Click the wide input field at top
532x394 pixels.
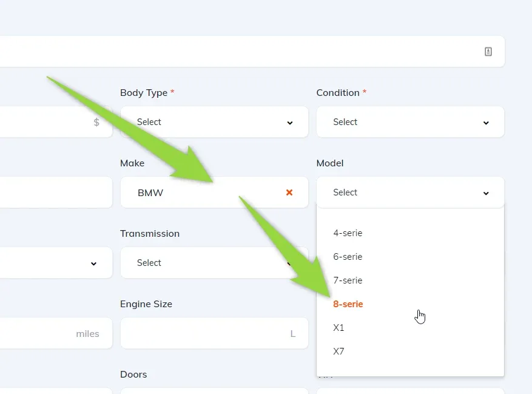(252, 52)
